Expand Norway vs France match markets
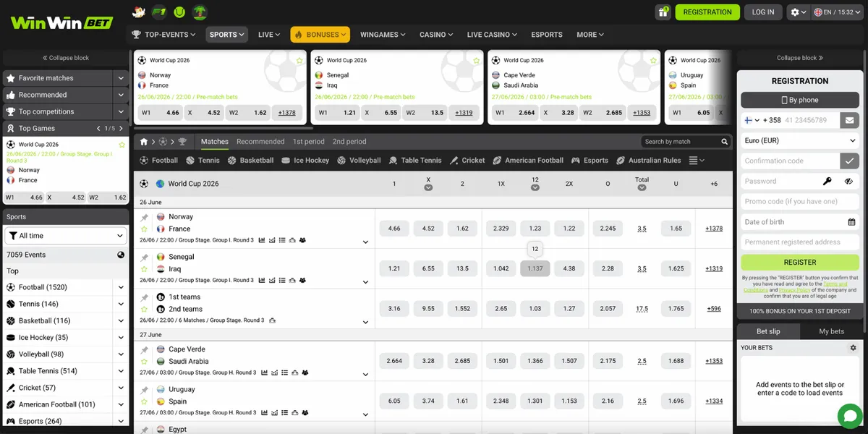The width and height of the screenshot is (868, 434). pos(365,242)
